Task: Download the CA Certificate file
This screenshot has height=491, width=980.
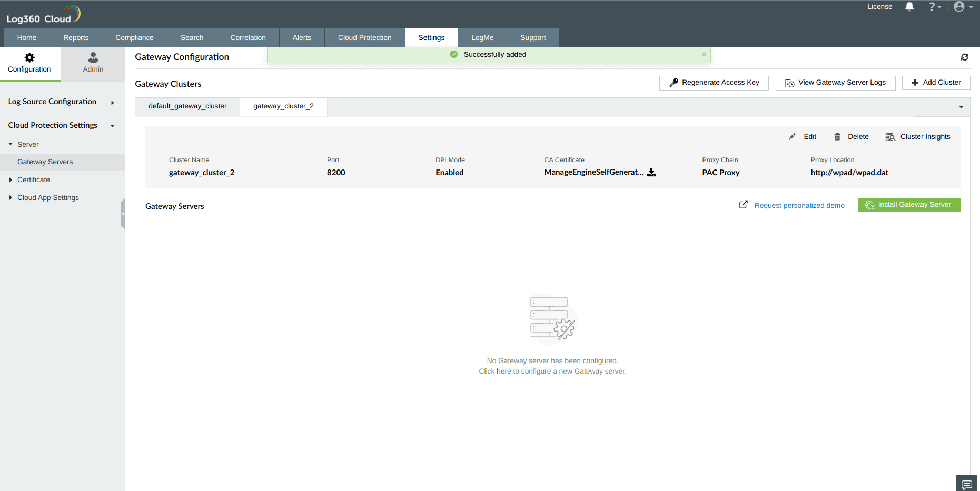Action: (651, 173)
